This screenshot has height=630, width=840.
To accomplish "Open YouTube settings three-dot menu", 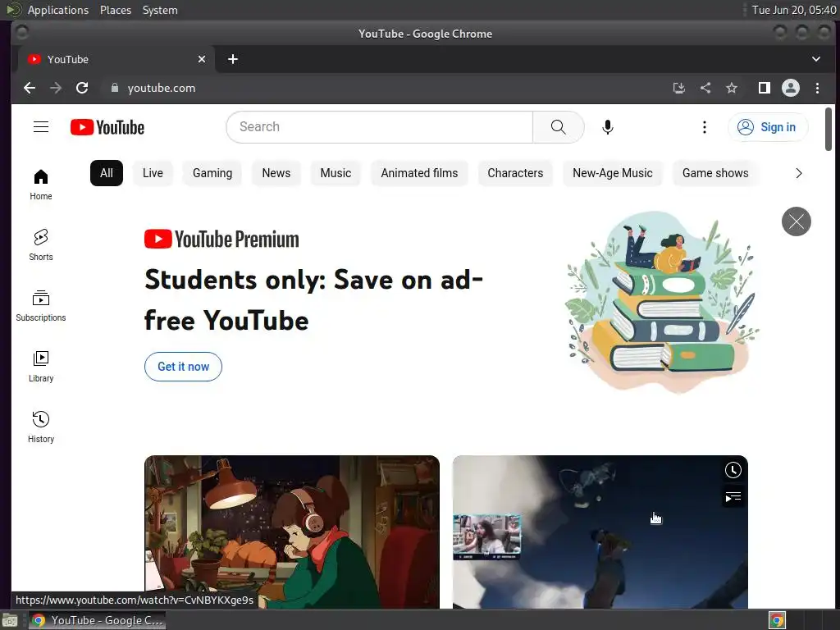I will (705, 127).
